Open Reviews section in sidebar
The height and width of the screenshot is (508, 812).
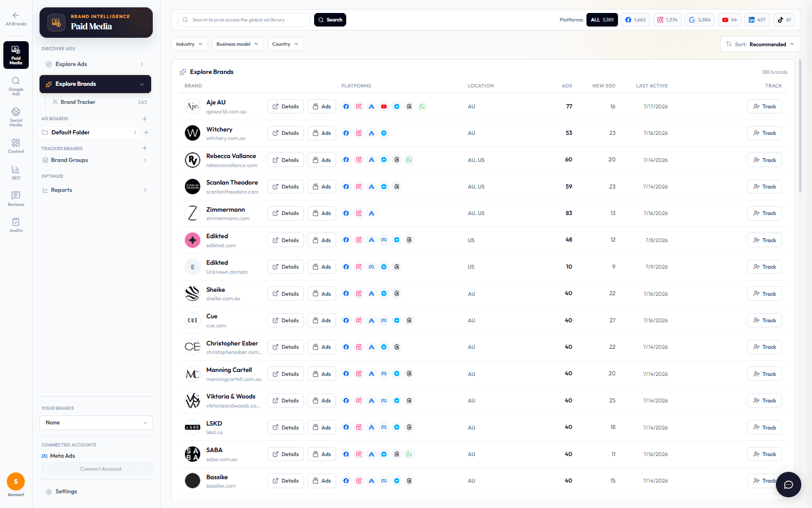pos(16,199)
